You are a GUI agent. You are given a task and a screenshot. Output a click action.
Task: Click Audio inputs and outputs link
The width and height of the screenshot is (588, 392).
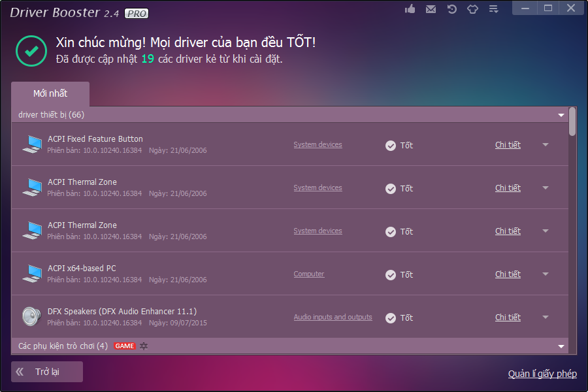tap(333, 317)
